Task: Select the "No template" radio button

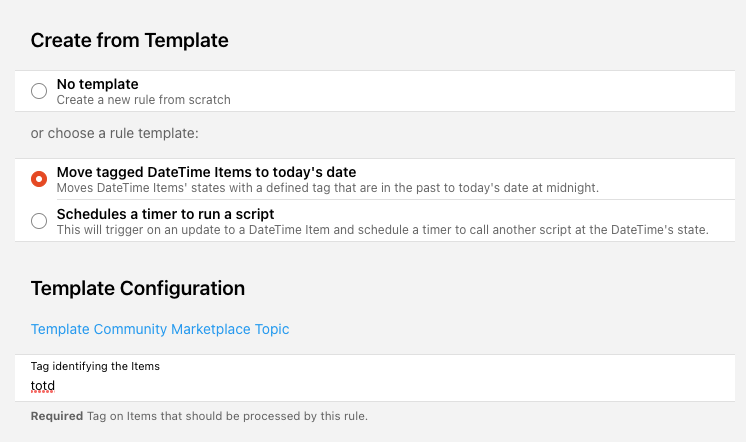Action: pyautogui.click(x=39, y=91)
